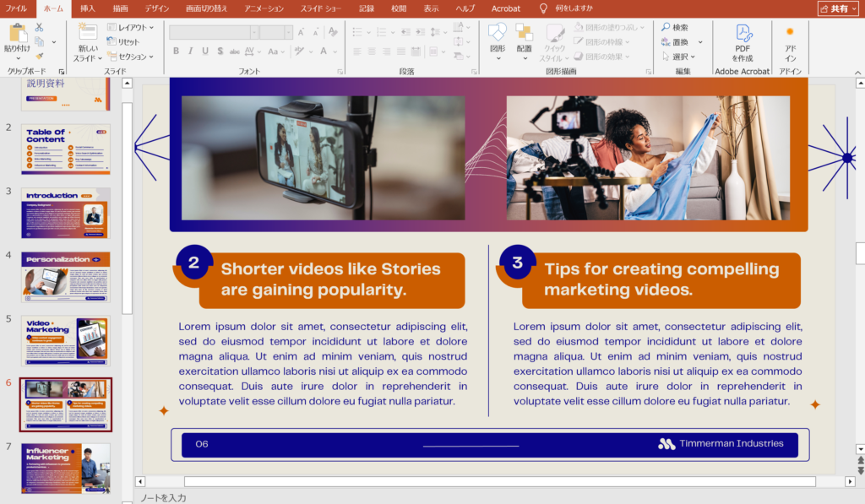Open the アニメーション ribbon tab
865x504 pixels.
click(264, 8)
